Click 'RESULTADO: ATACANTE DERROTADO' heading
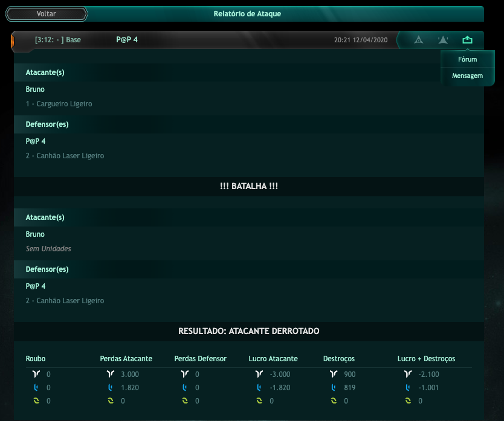The height and width of the screenshot is (421, 504). 249,331
